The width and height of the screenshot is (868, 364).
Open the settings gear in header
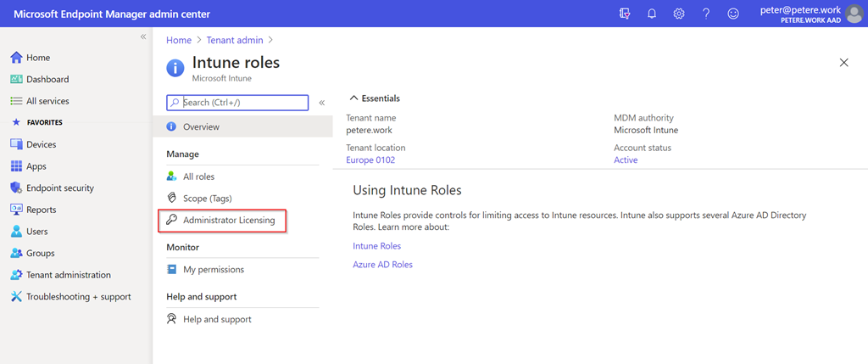(x=679, y=14)
